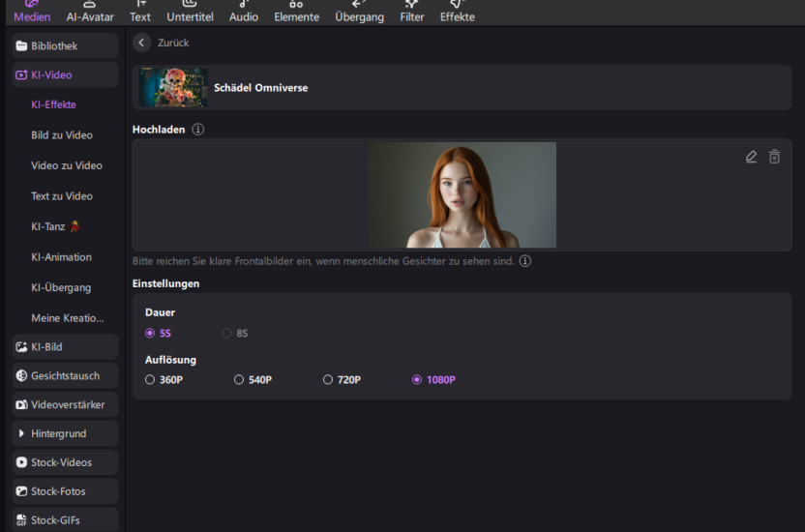Click the info icon next to Hochladen
Viewport: 805px width, 532px height.
point(198,130)
